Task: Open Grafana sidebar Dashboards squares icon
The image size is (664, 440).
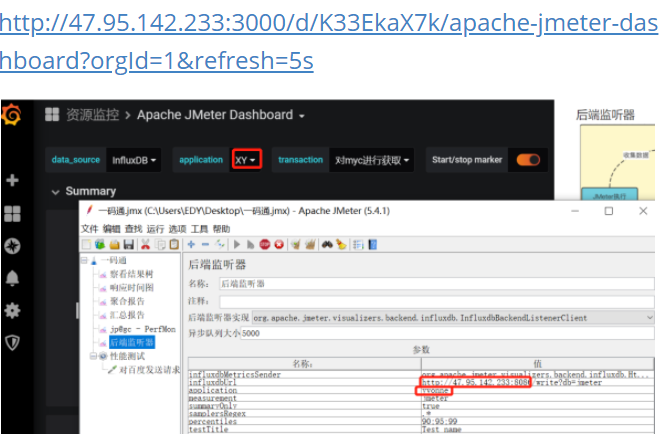Action: tap(12, 213)
